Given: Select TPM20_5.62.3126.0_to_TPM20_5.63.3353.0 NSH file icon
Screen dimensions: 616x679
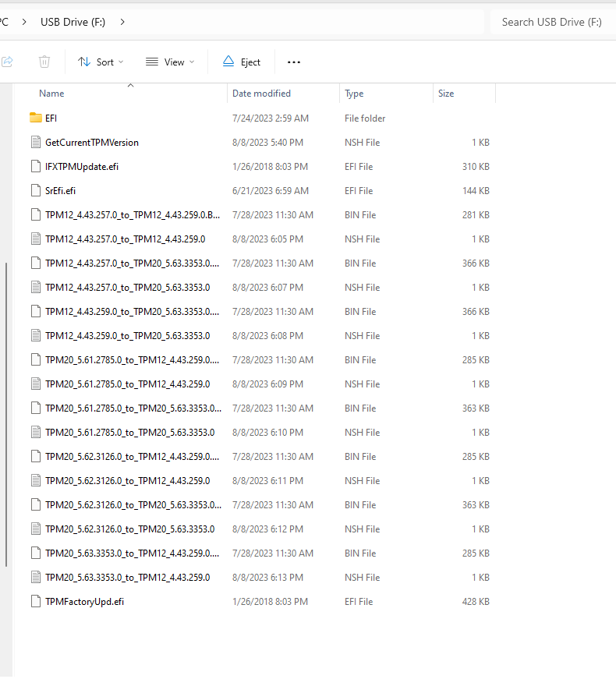Looking at the screenshot, I should (36, 529).
